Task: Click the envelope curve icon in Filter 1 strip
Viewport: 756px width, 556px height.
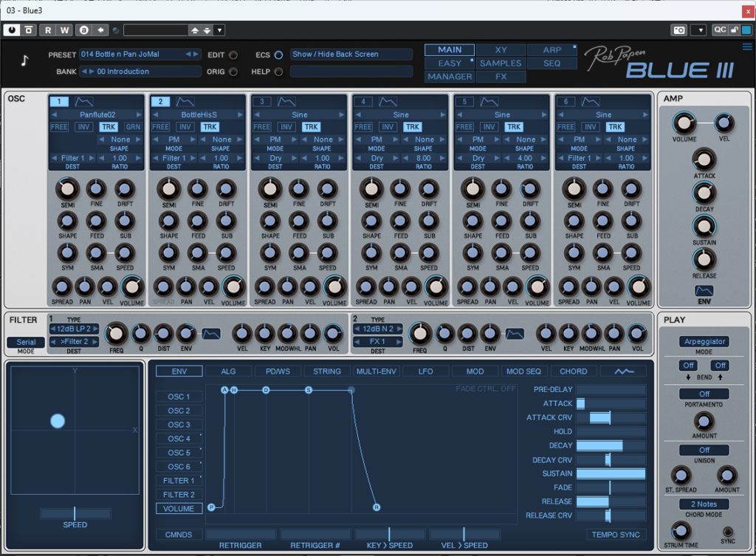Action: (211, 334)
